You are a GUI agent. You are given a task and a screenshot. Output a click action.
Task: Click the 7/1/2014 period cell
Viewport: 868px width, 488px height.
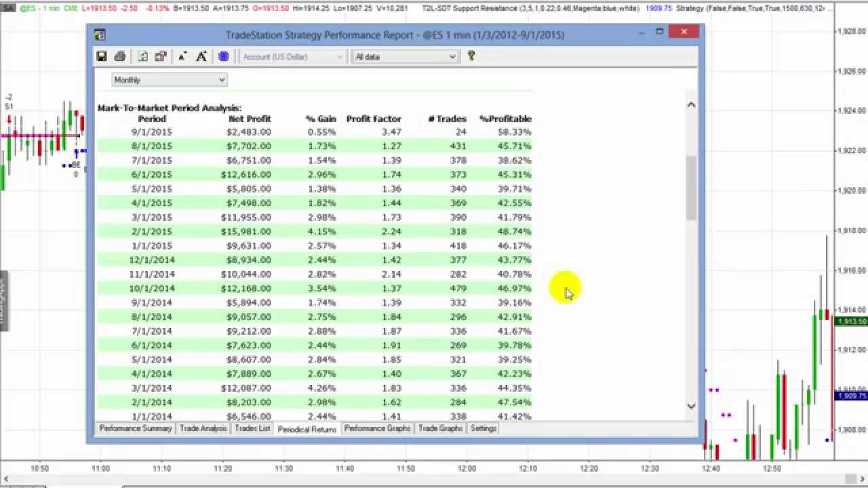tap(152, 331)
